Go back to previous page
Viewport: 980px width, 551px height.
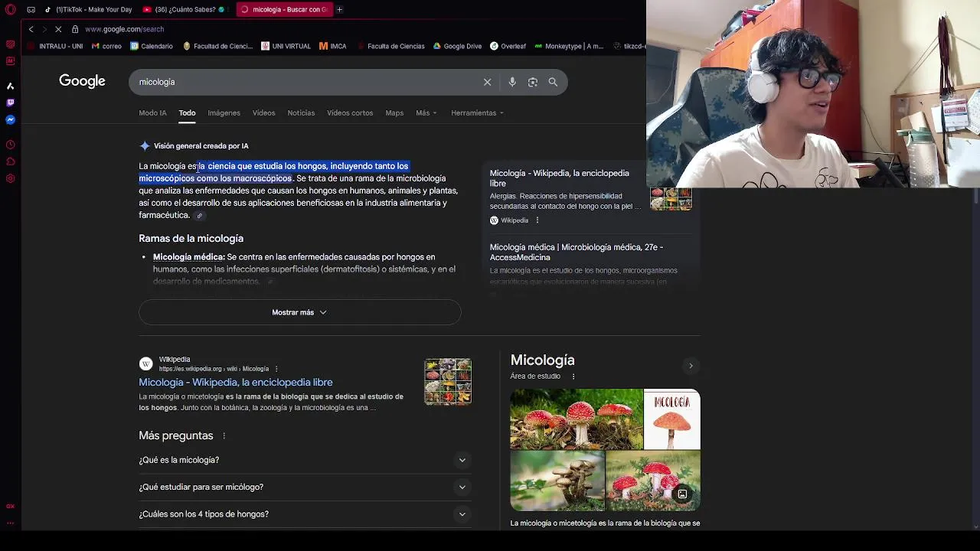point(31,29)
